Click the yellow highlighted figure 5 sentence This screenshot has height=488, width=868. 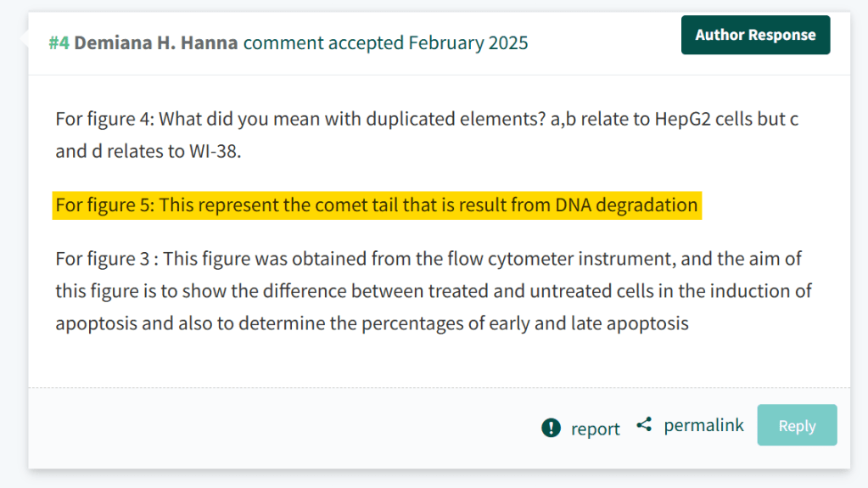click(x=377, y=205)
